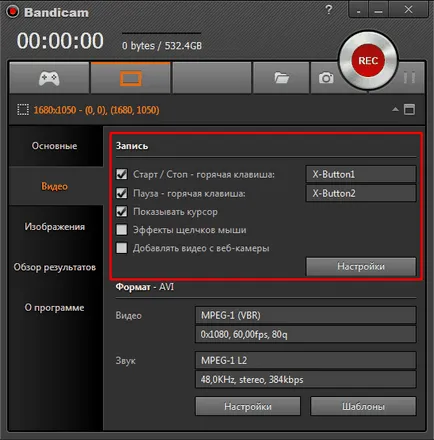The width and height of the screenshot is (434, 440).
Task: Open the Шаблоны presets button
Action: (x=363, y=406)
